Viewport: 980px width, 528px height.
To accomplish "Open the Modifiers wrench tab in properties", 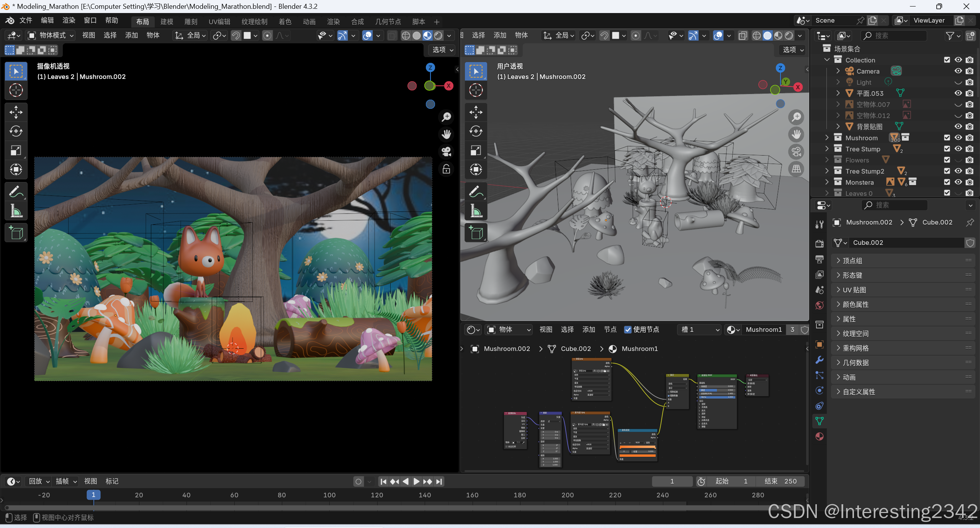I will coord(820,360).
